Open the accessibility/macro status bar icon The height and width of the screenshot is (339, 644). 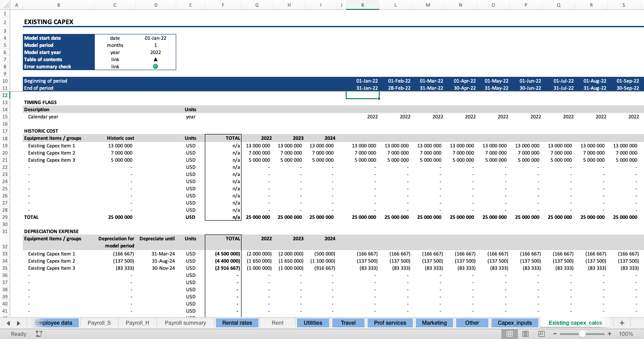click(x=39, y=334)
